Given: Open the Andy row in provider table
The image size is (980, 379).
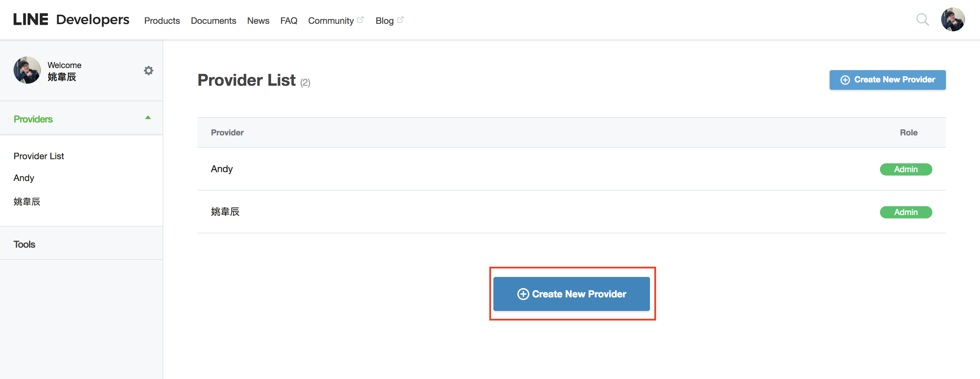Looking at the screenshot, I should click(571, 169).
